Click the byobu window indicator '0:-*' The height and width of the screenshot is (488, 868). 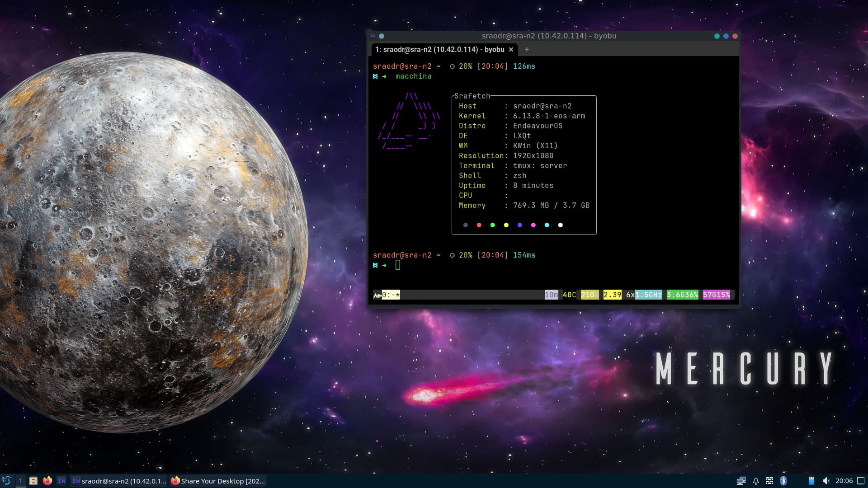(x=391, y=295)
